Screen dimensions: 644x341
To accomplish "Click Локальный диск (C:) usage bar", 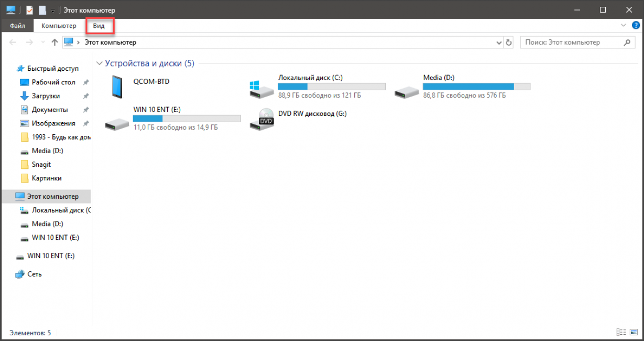I will (x=331, y=87).
